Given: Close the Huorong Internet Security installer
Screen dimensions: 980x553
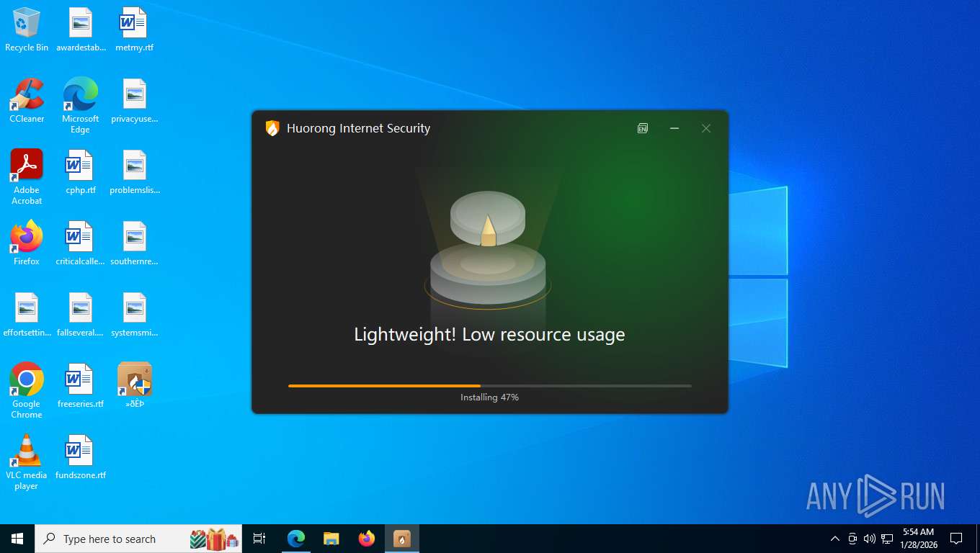Looking at the screenshot, I should click(x=706, y=128).
